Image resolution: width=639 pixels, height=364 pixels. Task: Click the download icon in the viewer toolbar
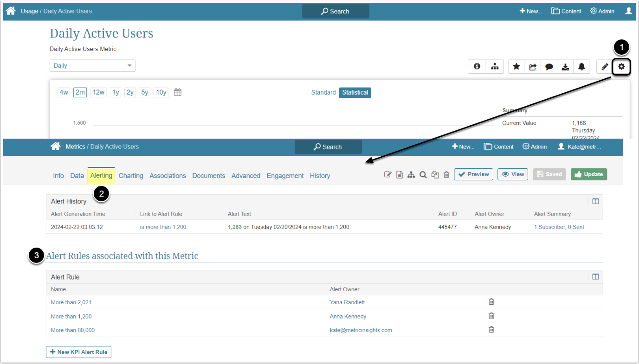565,67
